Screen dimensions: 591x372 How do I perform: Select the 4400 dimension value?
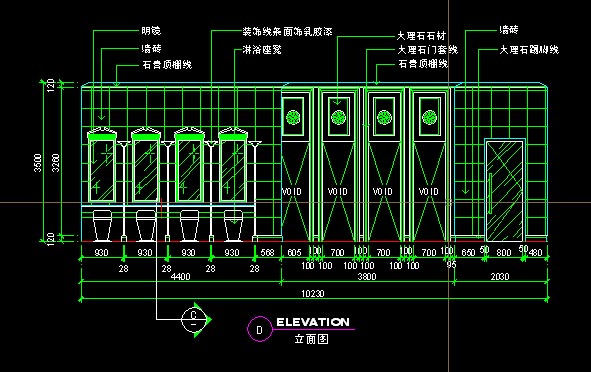tap(180, 277)
